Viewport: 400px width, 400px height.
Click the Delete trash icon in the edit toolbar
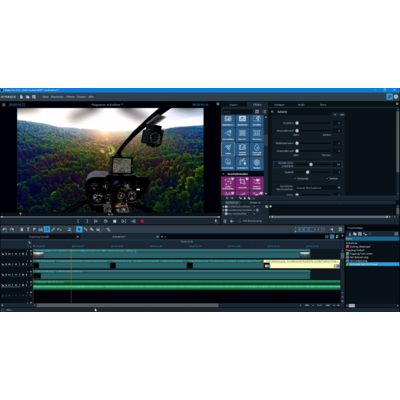[x=22, y=229]
